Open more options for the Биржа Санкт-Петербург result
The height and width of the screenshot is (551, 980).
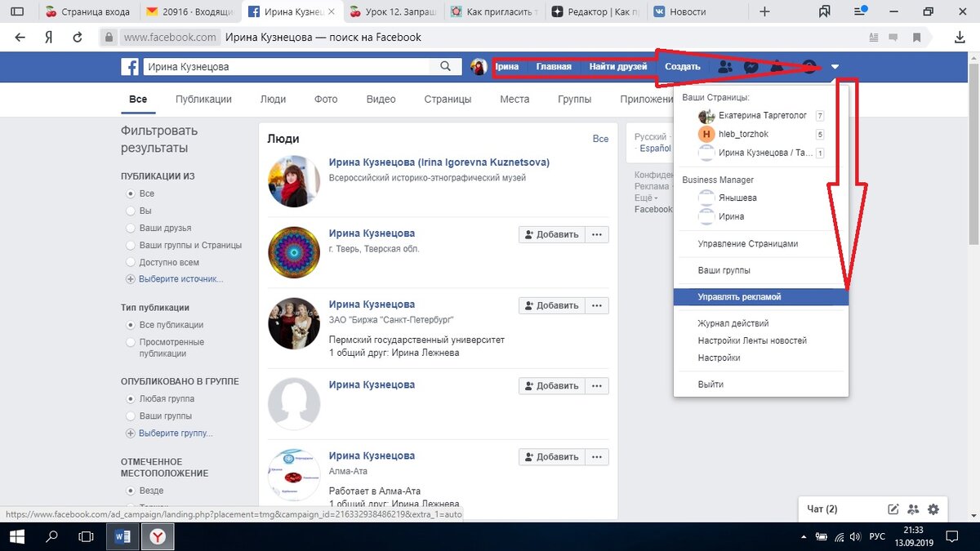597,305
